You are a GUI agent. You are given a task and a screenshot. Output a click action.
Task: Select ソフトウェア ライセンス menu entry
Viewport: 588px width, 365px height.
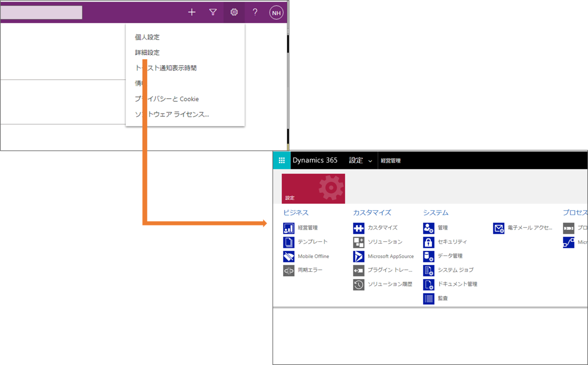(x=172, y=114)
